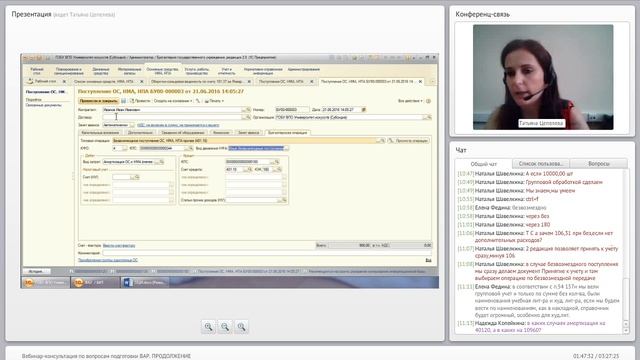Open the 1C taskbar button on the left
Viewport: 640px width, 360px height.
(45, 282)
